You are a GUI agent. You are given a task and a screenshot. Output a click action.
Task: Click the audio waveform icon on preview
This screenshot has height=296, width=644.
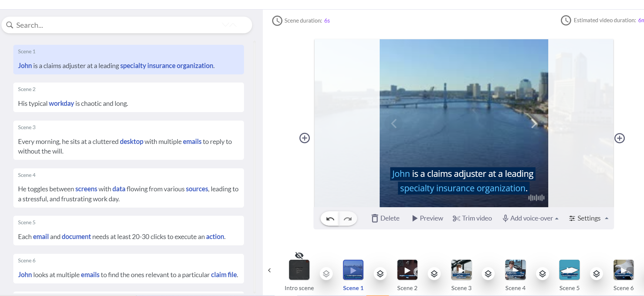pos(536,198)
